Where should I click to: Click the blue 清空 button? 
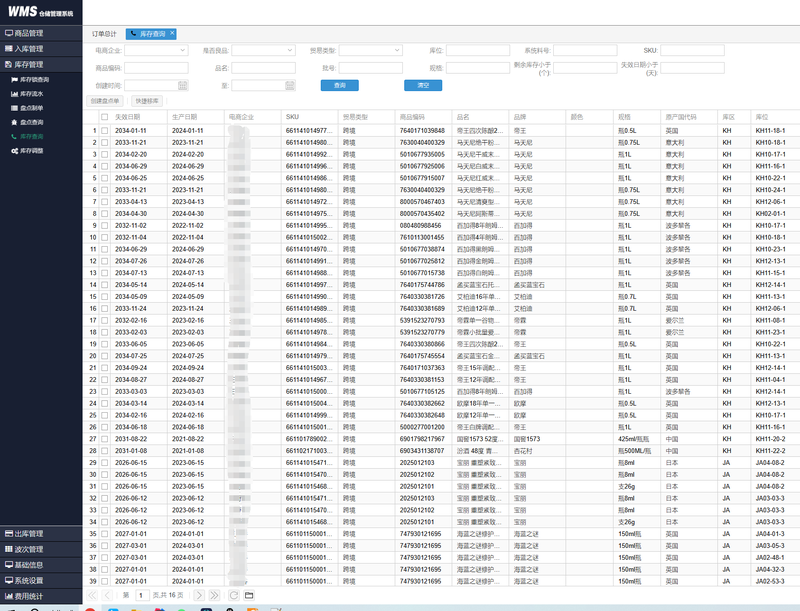pyautogui.click(x=423, y=85)
